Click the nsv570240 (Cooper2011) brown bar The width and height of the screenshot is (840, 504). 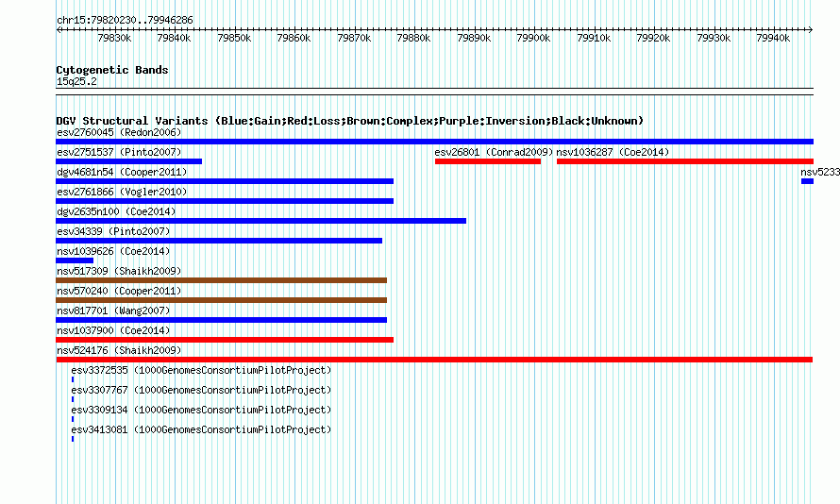(221, 300)
